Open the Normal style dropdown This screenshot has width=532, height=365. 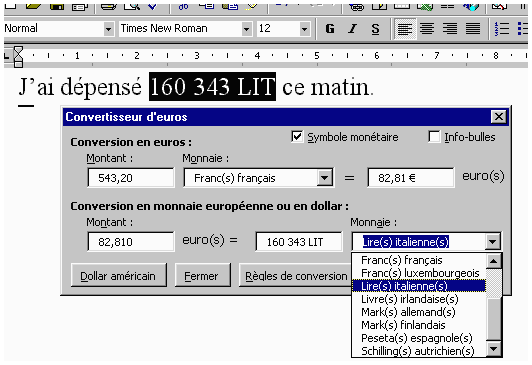[x=108, y=29]
